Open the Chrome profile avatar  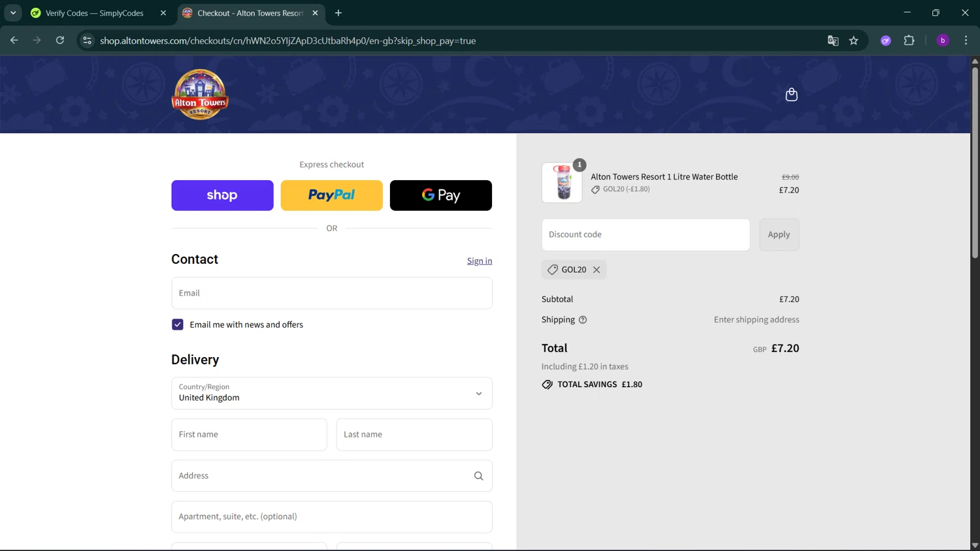943,40
